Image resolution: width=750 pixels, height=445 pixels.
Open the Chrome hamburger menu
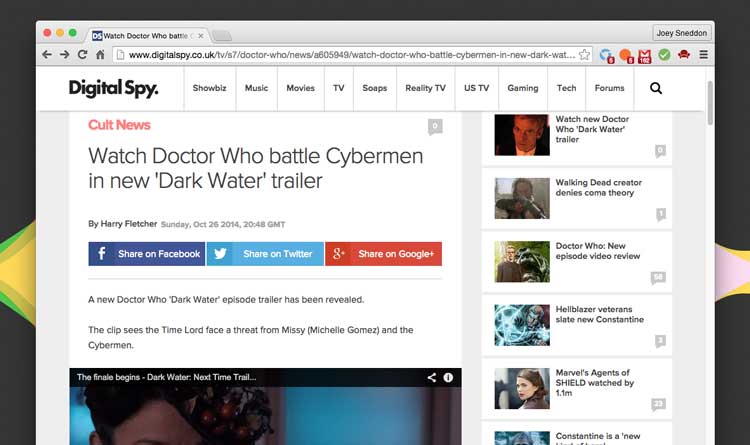(x=704, y=55)
